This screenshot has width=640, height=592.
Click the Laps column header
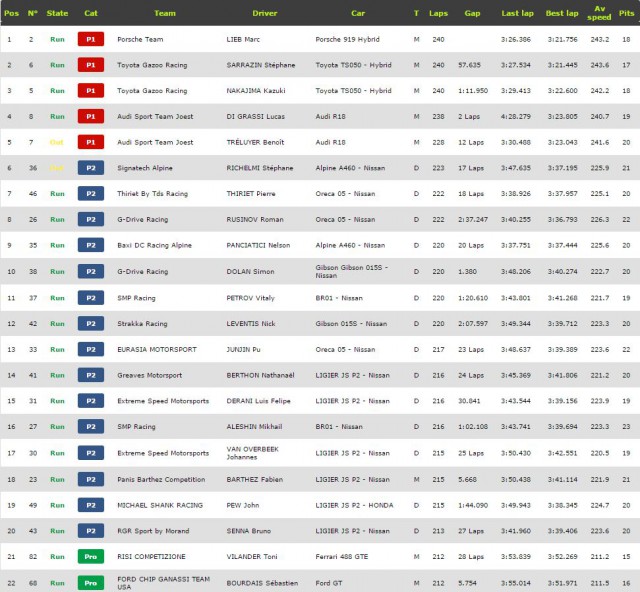coord(438,13)
